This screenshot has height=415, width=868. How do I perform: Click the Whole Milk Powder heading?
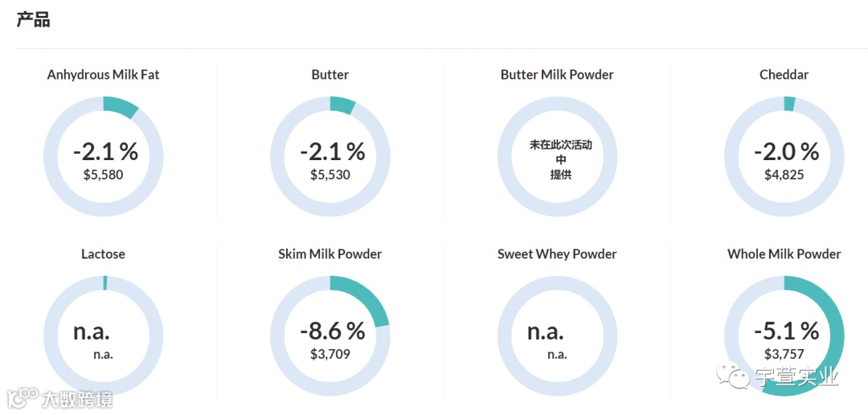784,254
